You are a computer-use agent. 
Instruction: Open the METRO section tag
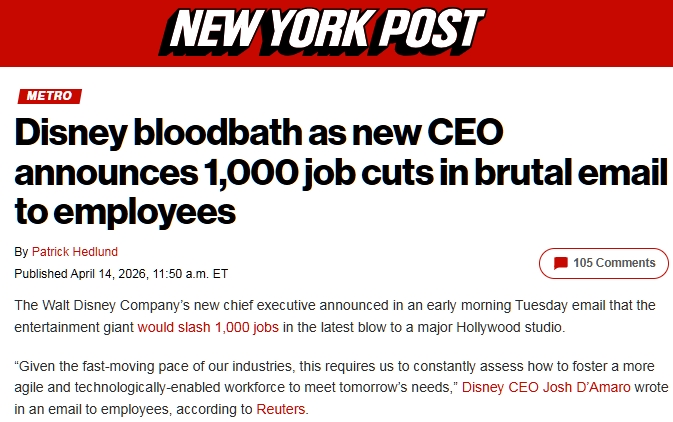[x=49, y=96]
